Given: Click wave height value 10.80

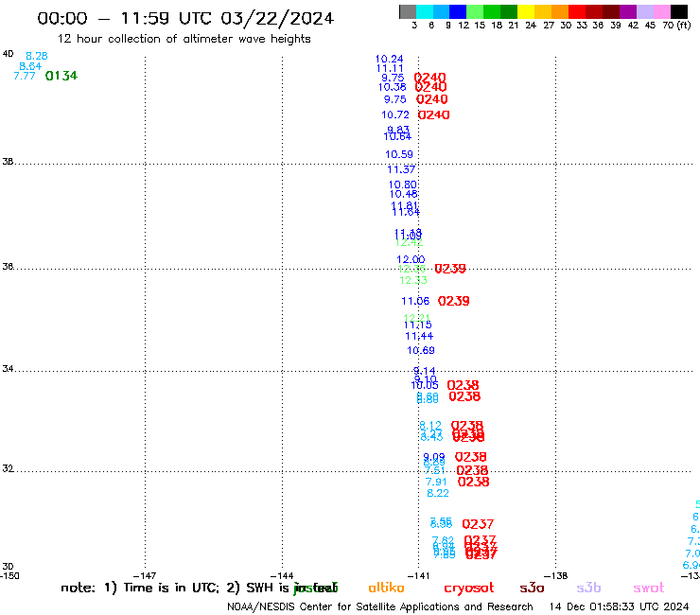Looking at the screenshot, I should (x=403, y=184).
